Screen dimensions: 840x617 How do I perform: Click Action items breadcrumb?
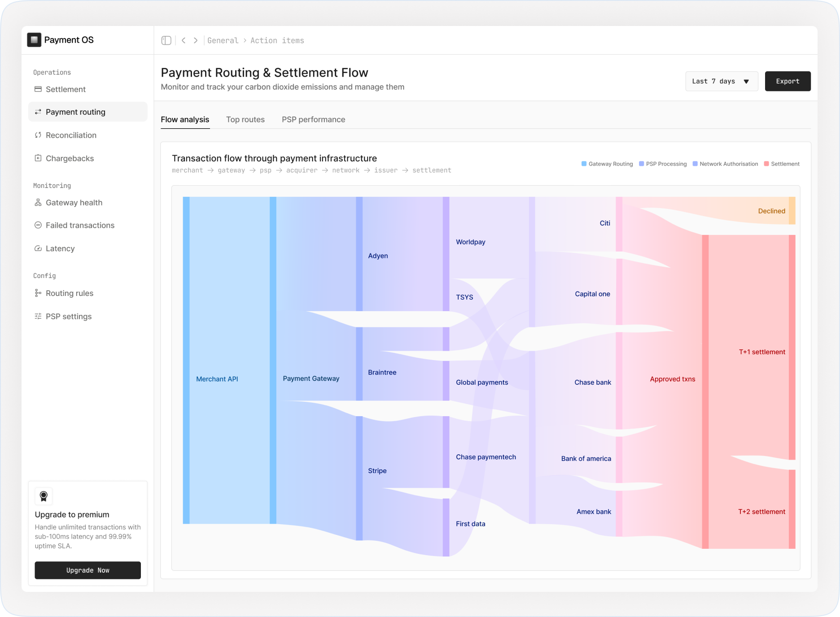[277, 40]
